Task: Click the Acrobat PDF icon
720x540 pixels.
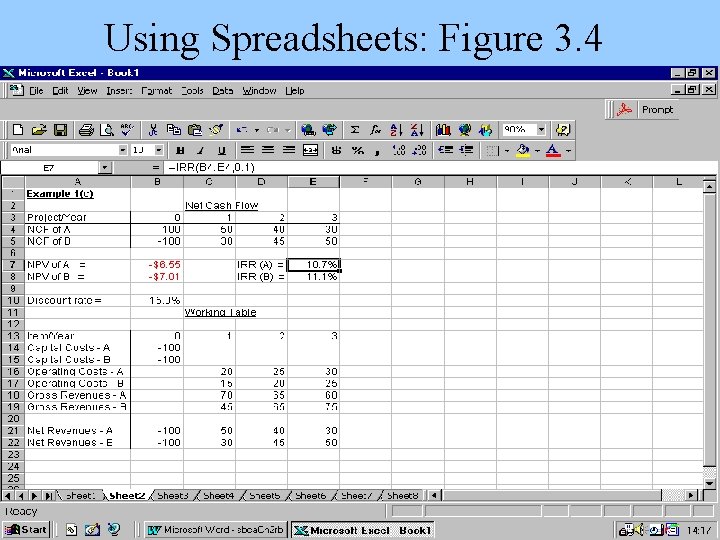Action: pyautogui.click(x=624, y=110)
